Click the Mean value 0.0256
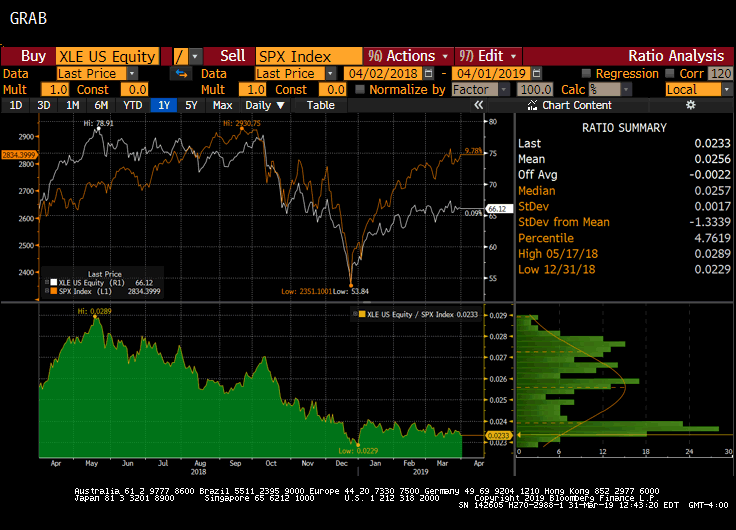736x530 pixels. 713,159
